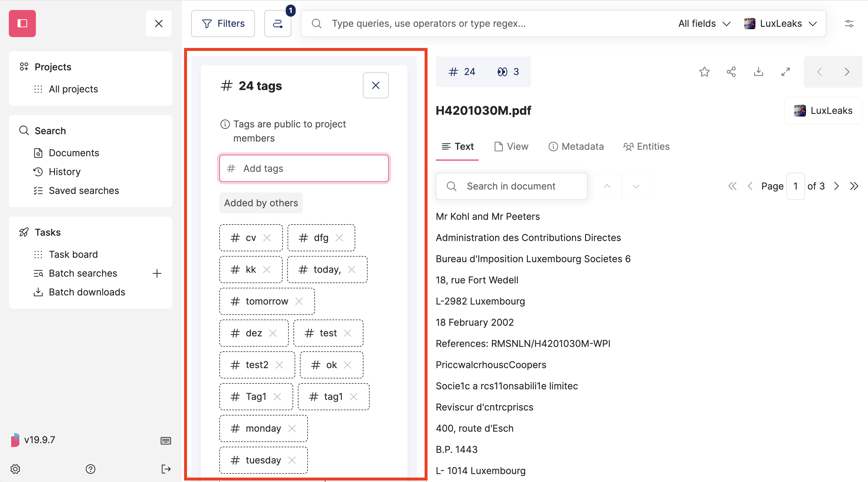
Task: Click the logout icon in sidebar footer
Action: pyautogui.click(x=166, y=469)
